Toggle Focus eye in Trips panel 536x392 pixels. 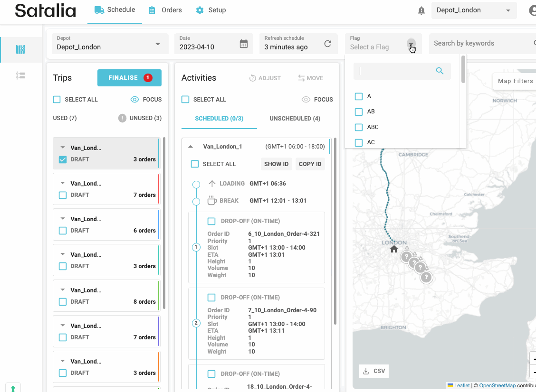coord(134,100)
